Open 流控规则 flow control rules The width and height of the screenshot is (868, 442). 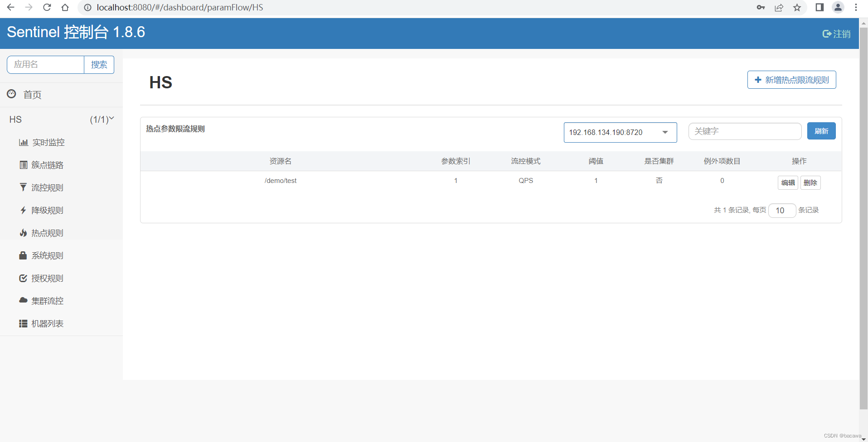pyautogui.click(x=47, y=187)
